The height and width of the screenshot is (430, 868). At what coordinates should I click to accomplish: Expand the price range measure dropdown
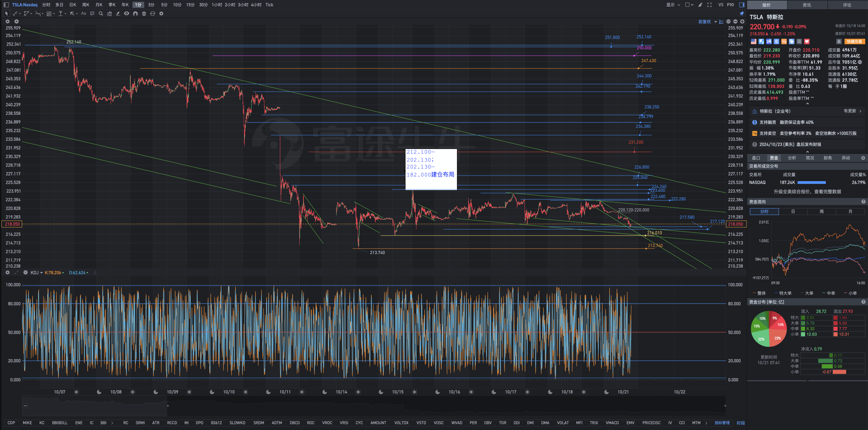tap(66, 14)
